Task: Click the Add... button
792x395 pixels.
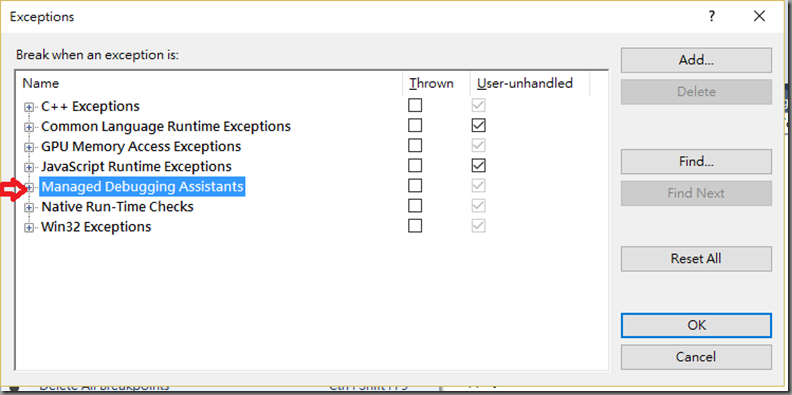Action: (696, 60)
